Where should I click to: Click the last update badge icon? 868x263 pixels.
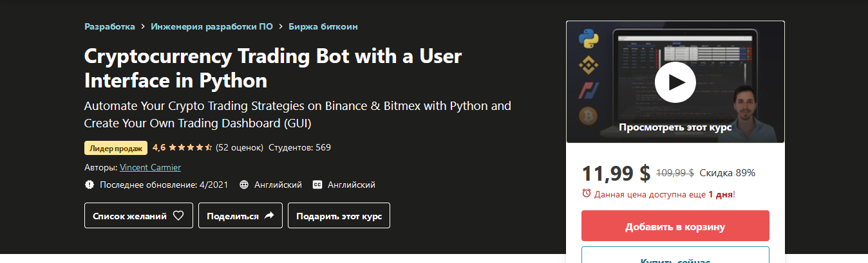coord(89,185)
